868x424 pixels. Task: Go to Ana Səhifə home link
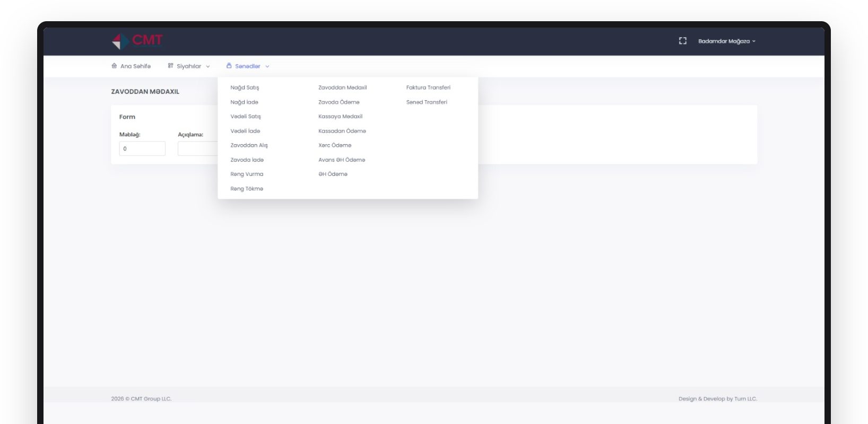[x=135, y=66]
